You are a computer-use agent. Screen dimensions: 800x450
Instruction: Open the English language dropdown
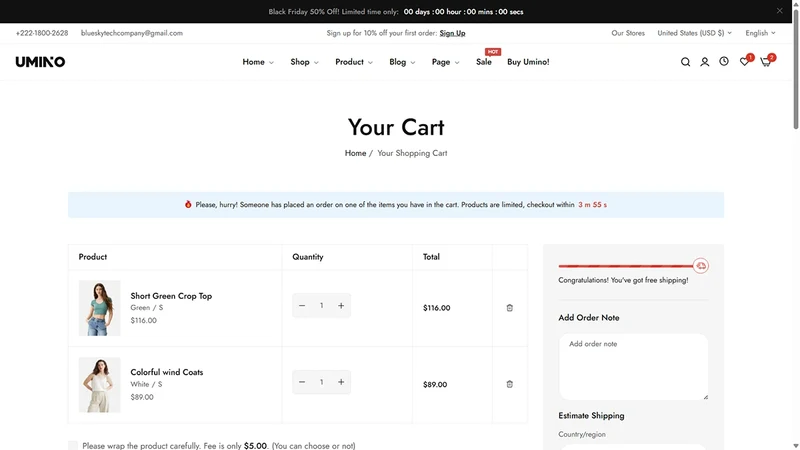760,33
